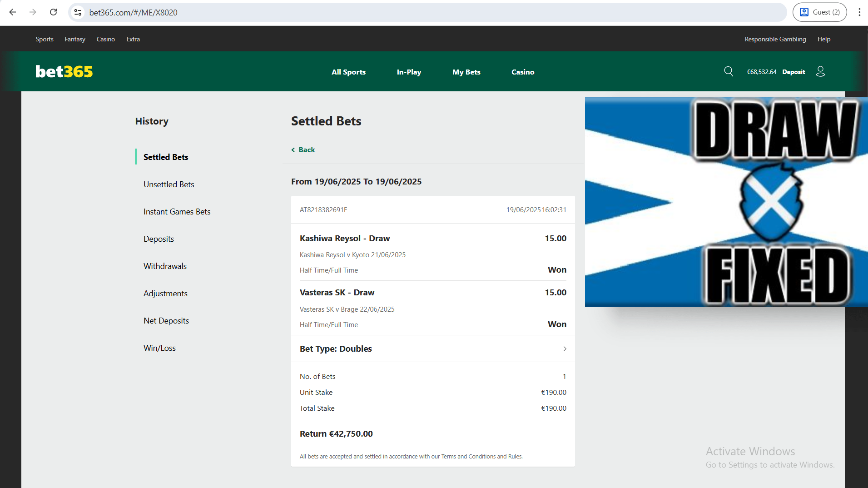
Task: Click the Unit Stake €190.00 value
Action: 553,392
